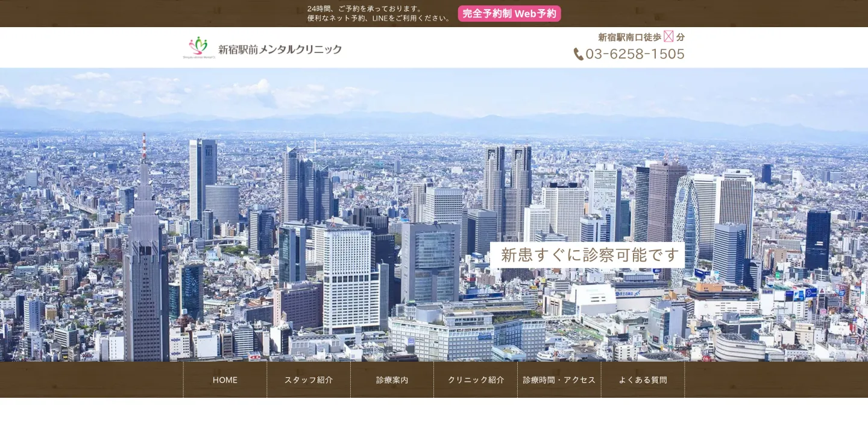Click the Shinjuku-ekimae Mental CL logo mark

click(197, 46)
